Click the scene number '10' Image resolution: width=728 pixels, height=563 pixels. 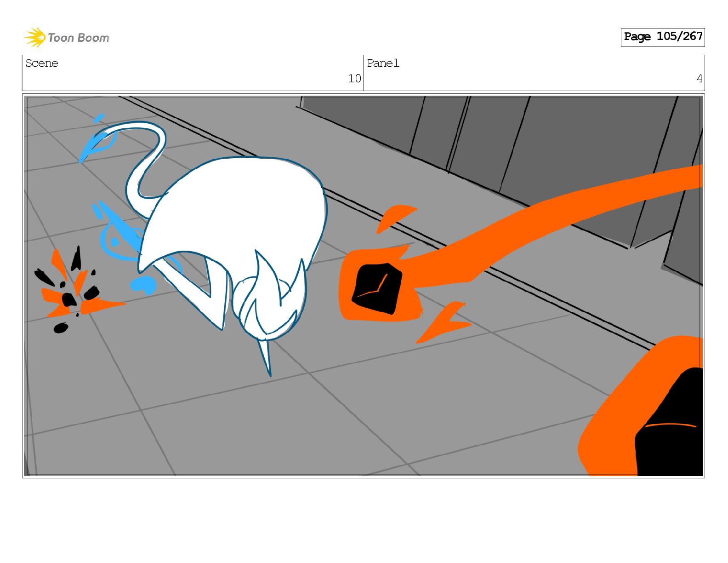354,79
